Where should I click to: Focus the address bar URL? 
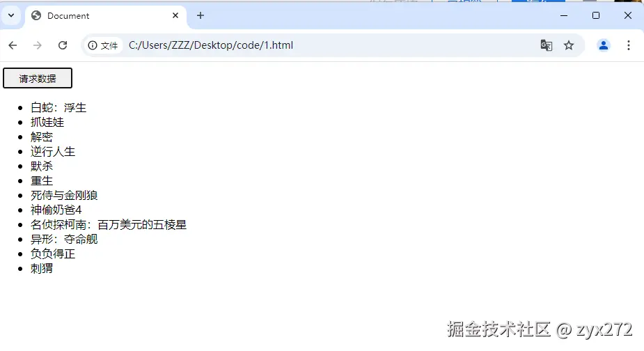click(x=211, y=45)
